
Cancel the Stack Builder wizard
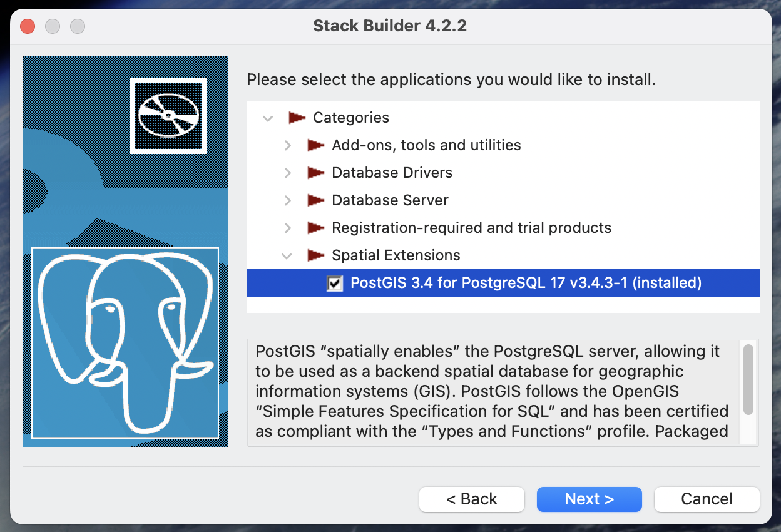point(707,499)
